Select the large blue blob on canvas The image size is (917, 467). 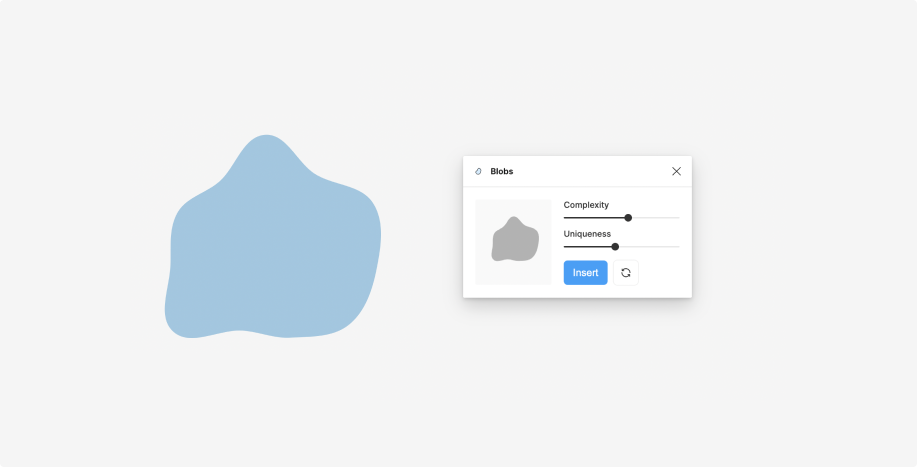tap(273, 237)
